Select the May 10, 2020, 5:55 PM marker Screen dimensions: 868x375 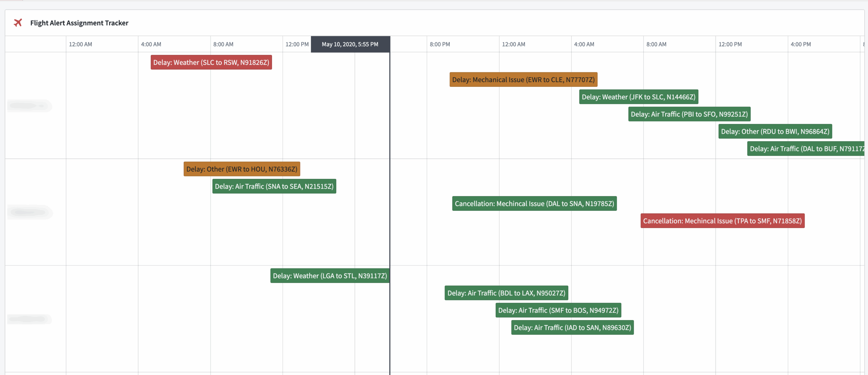tap(350, 44)
